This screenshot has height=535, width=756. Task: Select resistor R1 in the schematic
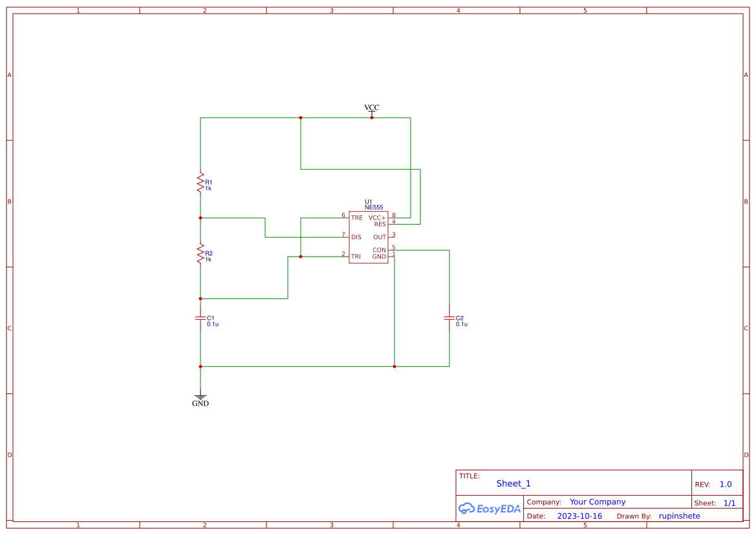pos(200,183)
